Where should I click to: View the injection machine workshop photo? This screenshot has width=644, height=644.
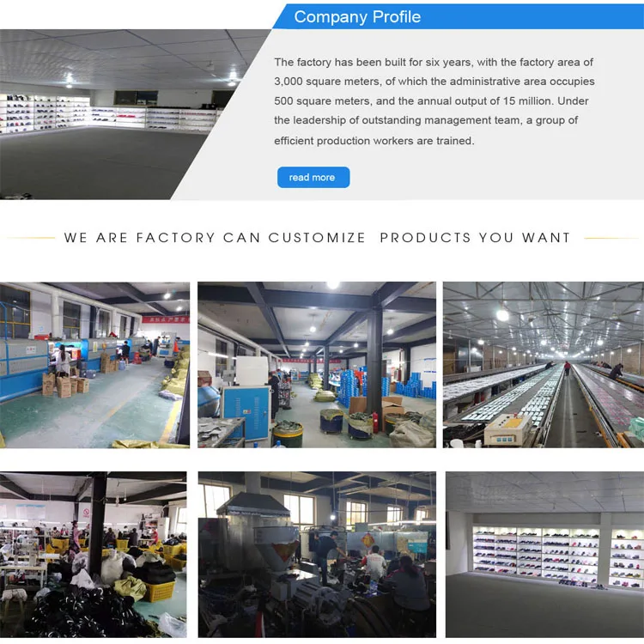317,555
